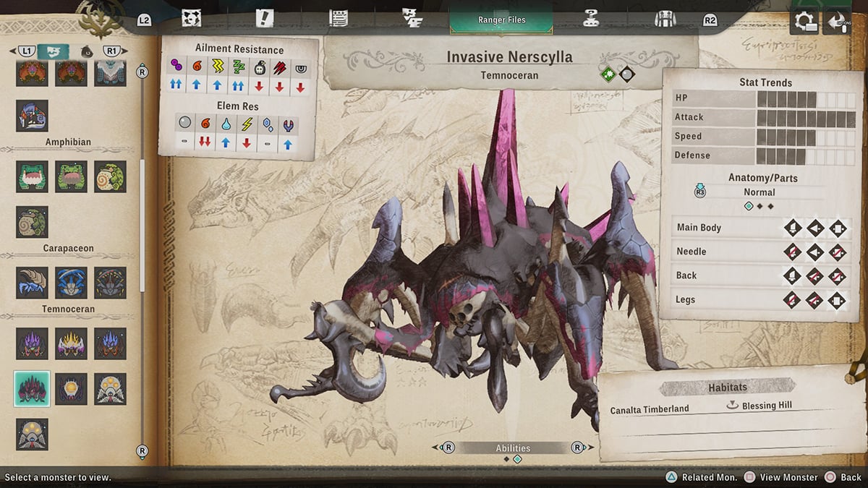Click the poison ailment resistance icon
This screenshot has height=488, width=868.
tap(176, 66)
